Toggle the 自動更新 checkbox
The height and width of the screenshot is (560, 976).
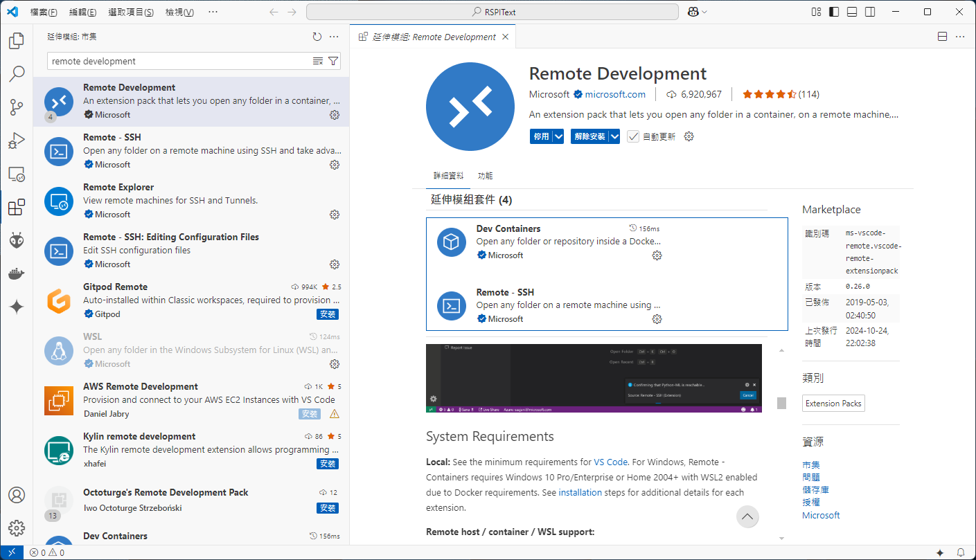(x=633, y=137)
